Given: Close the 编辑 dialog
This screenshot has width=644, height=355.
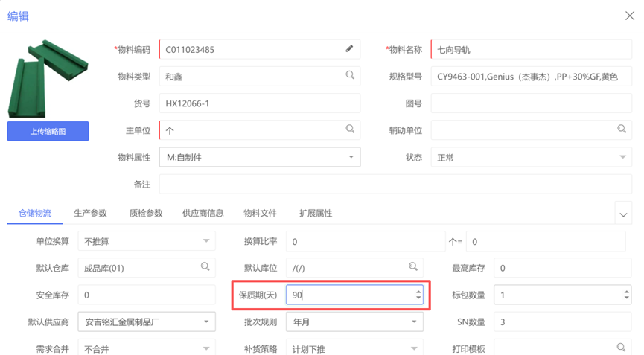Looking at the screenshot, I should pos(629,16).
